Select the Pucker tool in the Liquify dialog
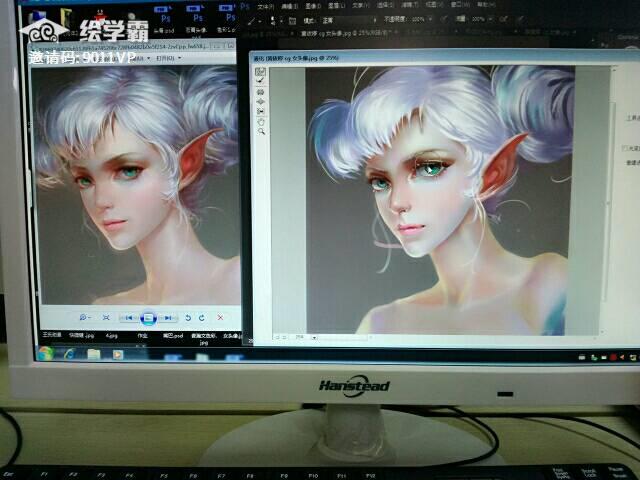Image resolution: width=640 pixels, height=480 pixels. [260, 92]
